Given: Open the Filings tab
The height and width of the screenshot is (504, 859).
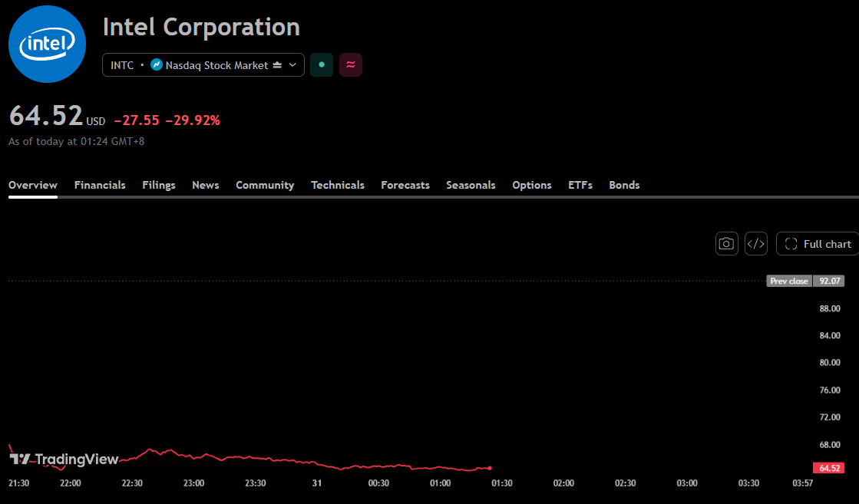Looking at the screenshot, I should [159, 185].
